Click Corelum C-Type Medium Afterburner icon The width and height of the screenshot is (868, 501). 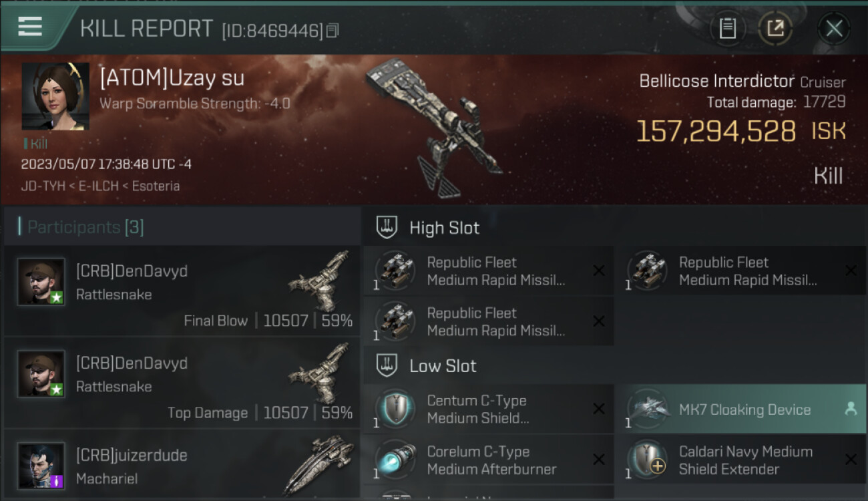tap(395, 460)
